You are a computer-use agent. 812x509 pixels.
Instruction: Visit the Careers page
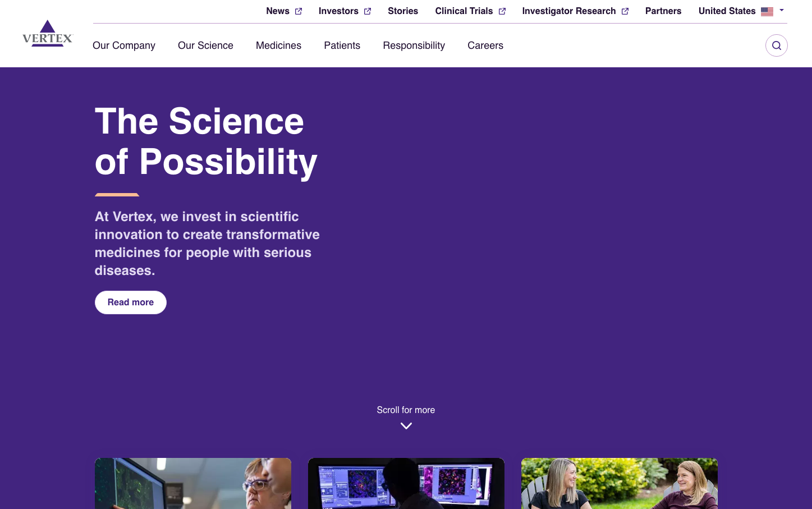[485, 45]
